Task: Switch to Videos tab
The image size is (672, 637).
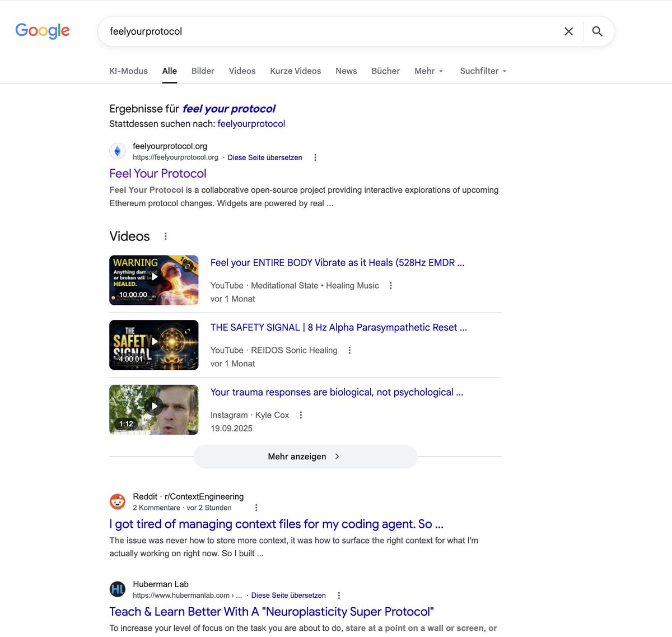Action: pyautogui.click(x=242, y=71)
